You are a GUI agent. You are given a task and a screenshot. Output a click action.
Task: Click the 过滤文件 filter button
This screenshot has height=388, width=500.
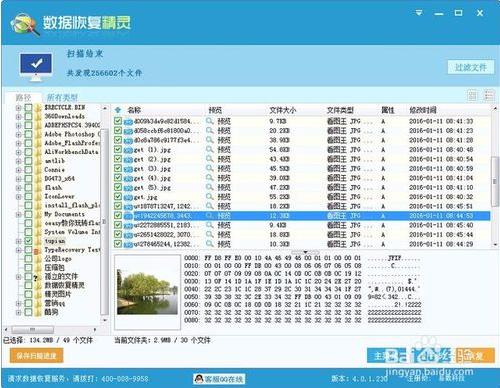(x=471, y=68)
